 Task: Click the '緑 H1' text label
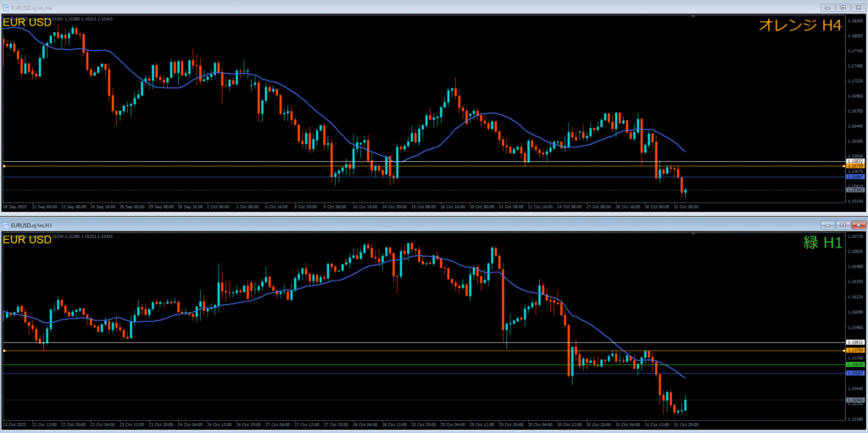point(822,243)
